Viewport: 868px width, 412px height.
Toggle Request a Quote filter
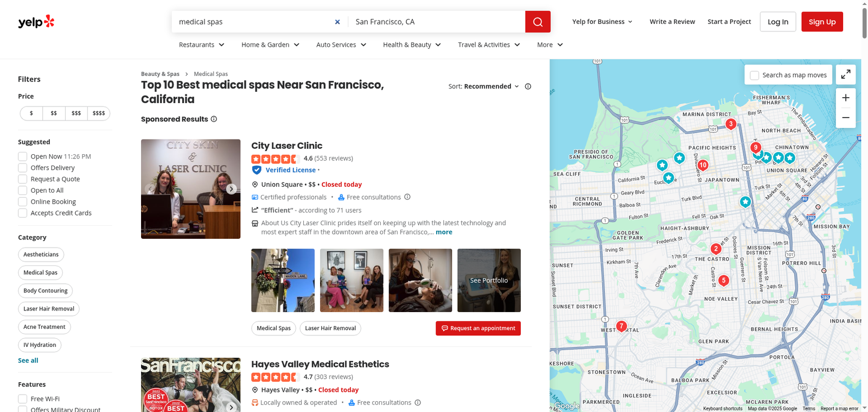pyautogui.click(x=23, y=179)
